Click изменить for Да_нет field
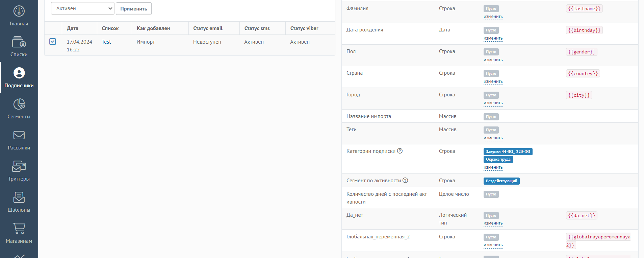 tap(493, 223)
